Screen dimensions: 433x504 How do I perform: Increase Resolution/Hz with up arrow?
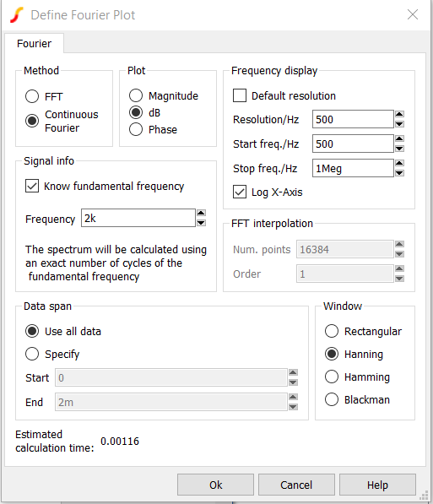coord(399,114)
